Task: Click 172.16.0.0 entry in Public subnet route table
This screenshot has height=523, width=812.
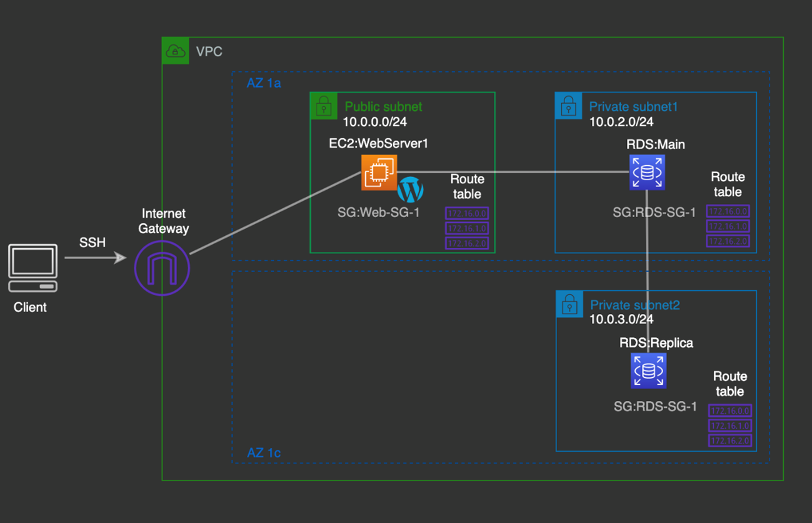Action: (466, 214)
